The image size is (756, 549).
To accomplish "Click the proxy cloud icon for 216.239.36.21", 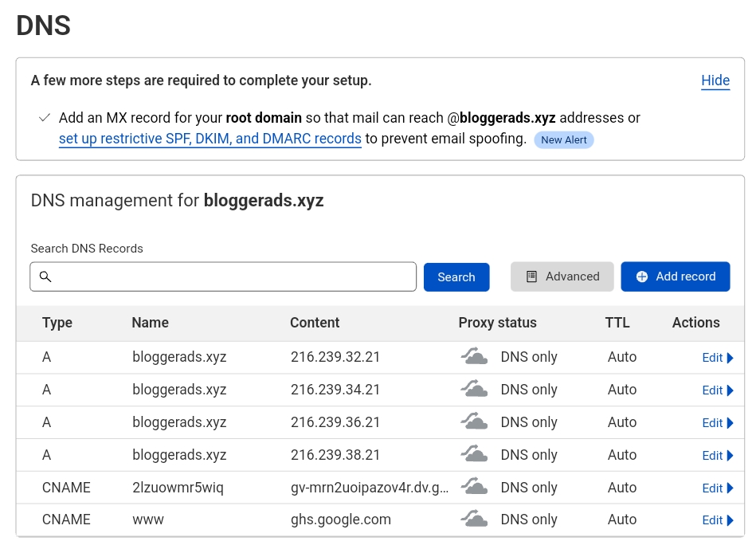I will point(475,422).
